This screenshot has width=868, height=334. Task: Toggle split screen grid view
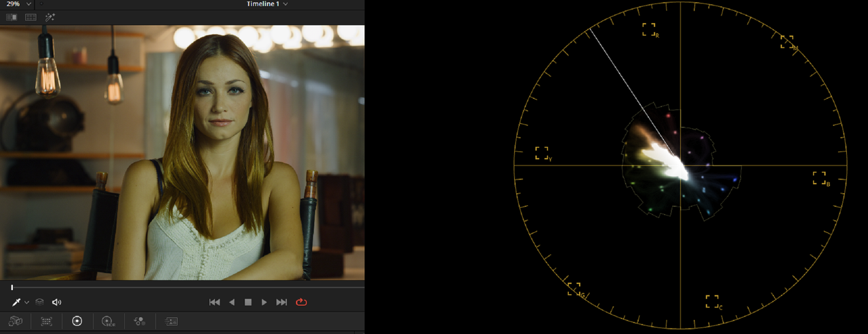[x=31, y=17]
